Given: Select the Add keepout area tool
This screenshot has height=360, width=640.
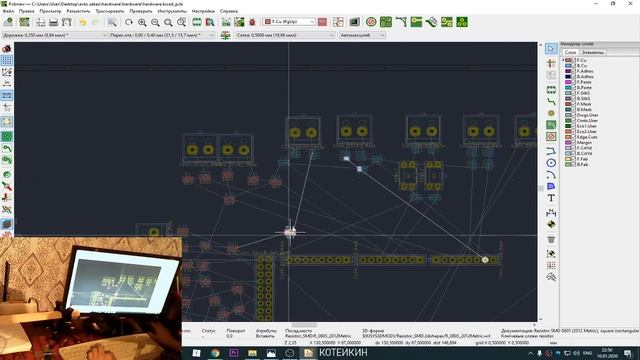Looking at the screenshot, I should (551, 137).
